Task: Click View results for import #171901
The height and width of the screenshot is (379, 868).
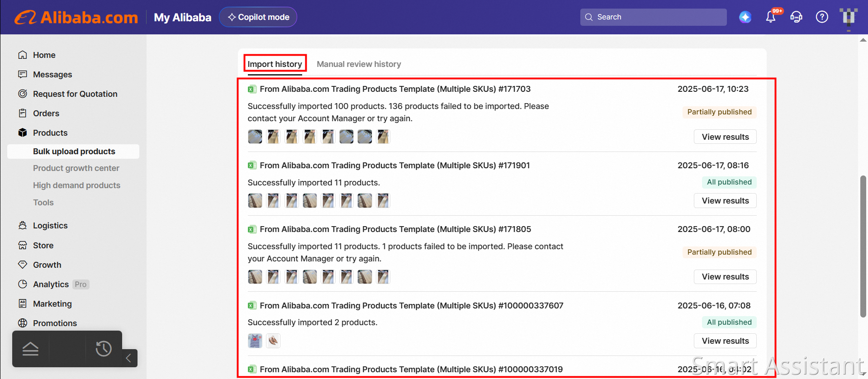Action: click(x=725, y=200)
